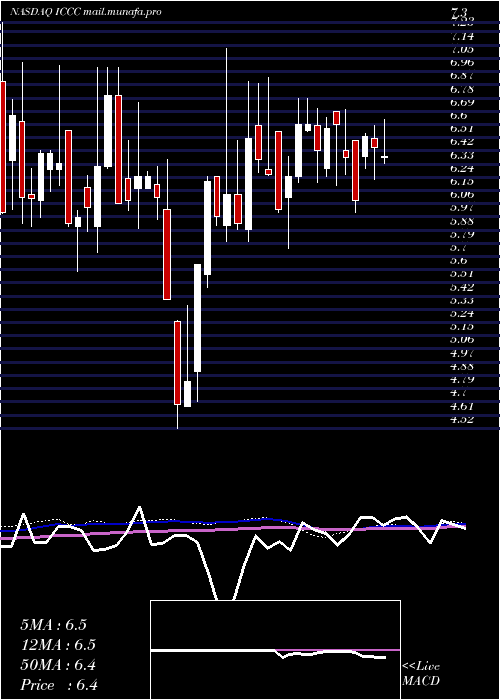Image resolution: width=500 pixels, height=700 pixels.
Task: Click the 4.88 price axis label
Action: 462,367
